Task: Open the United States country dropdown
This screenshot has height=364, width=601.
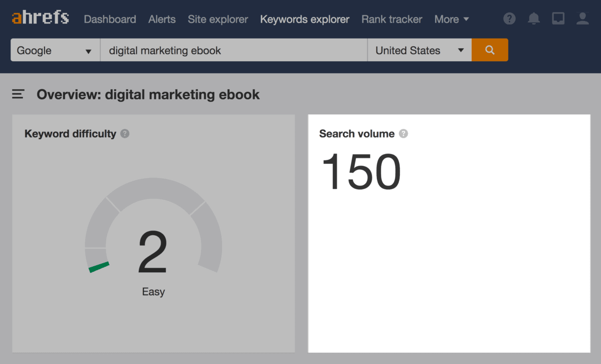Action: point(420,50)
